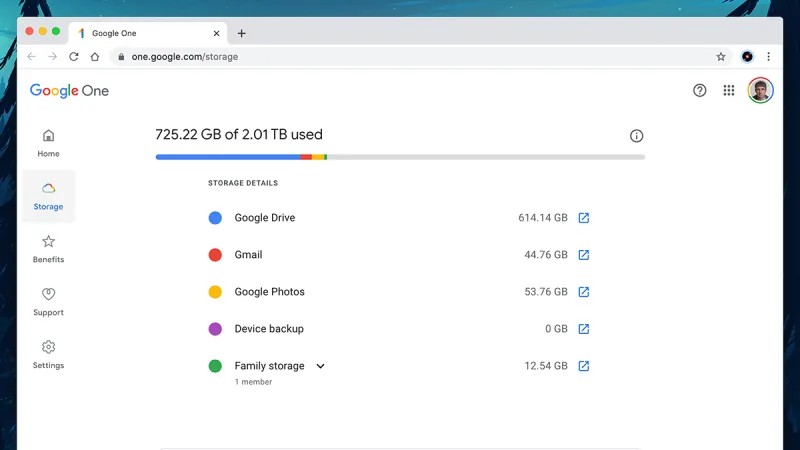The image size is (800, 450).
Task: Open the account profile avatar
Action: coord(760,90)
